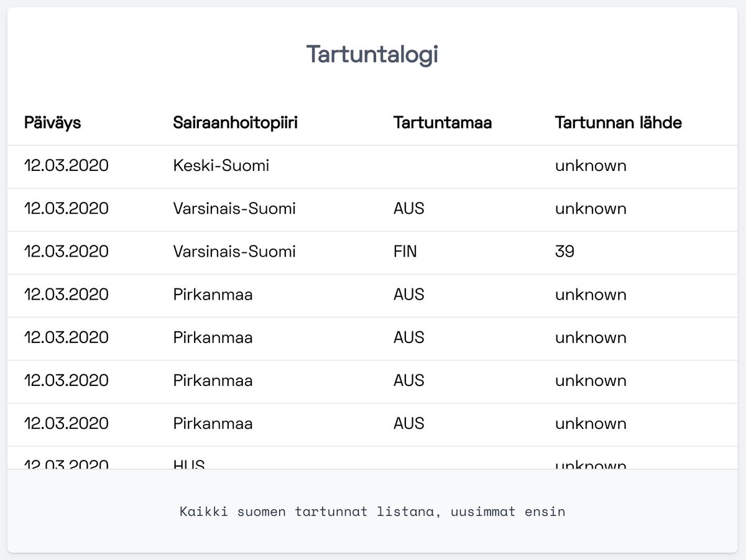Select the partially visible HUS row
The image size is (746, 560).
(372, 458)
